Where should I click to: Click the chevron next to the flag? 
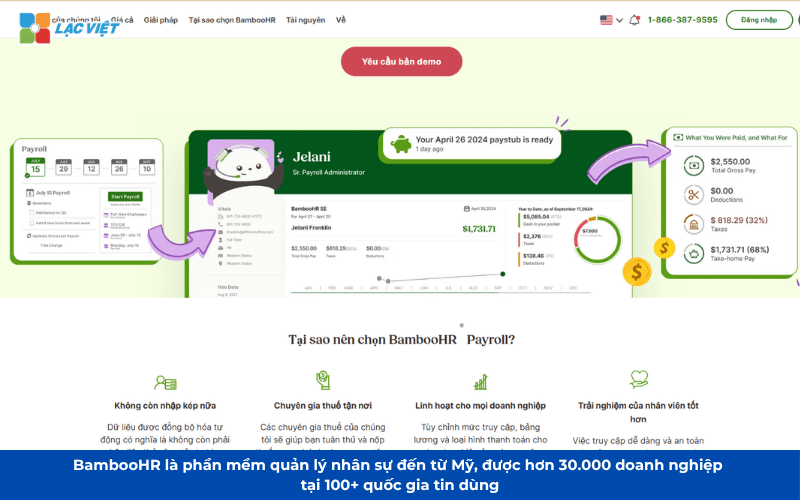tap(619, 20)
